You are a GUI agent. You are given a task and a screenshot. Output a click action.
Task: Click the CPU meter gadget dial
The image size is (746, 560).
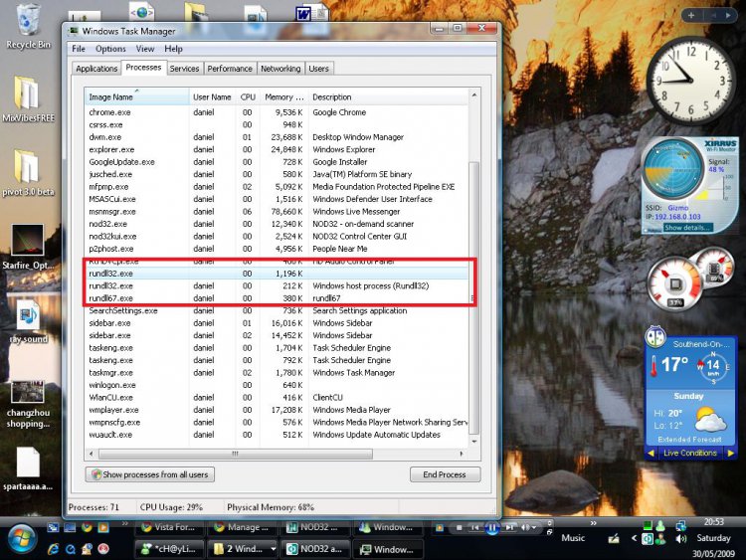click(673, 283)
